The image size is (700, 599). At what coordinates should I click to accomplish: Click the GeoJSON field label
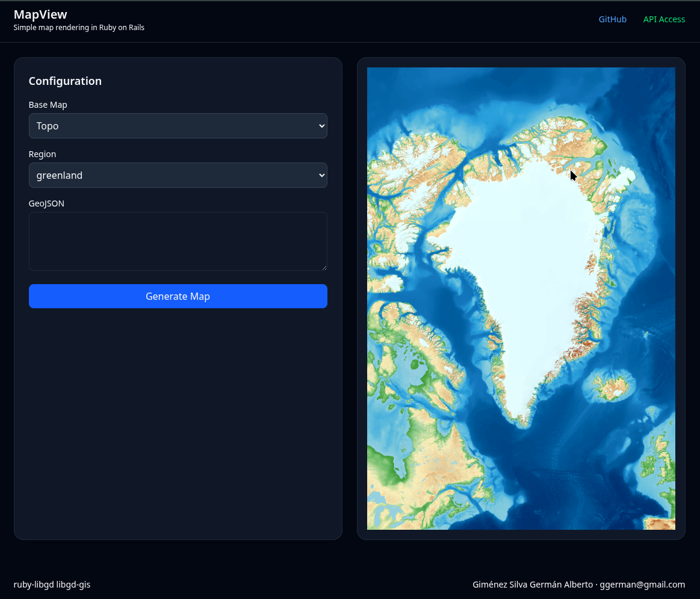46,203
